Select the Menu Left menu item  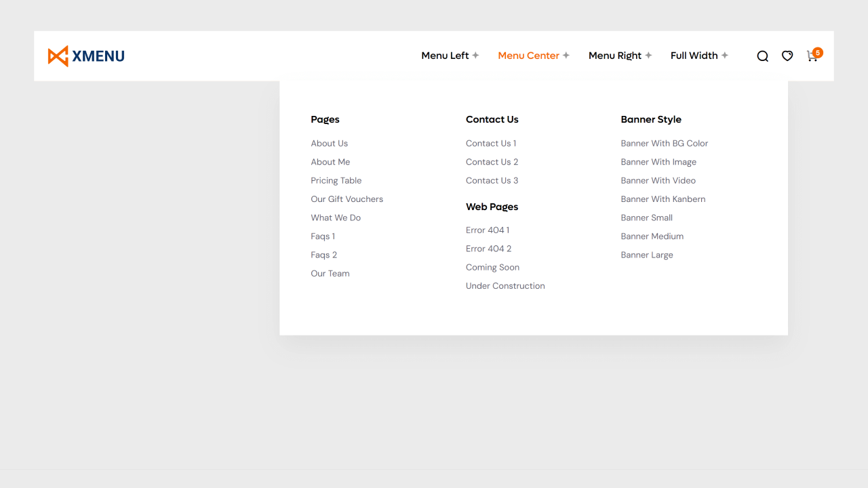pyautogui.click(x=445, y=56)
